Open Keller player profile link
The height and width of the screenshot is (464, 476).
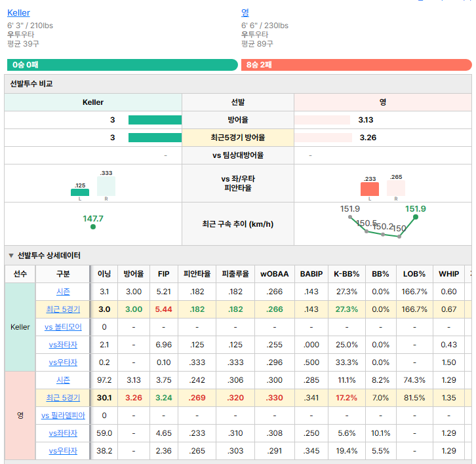coord(18,12)
